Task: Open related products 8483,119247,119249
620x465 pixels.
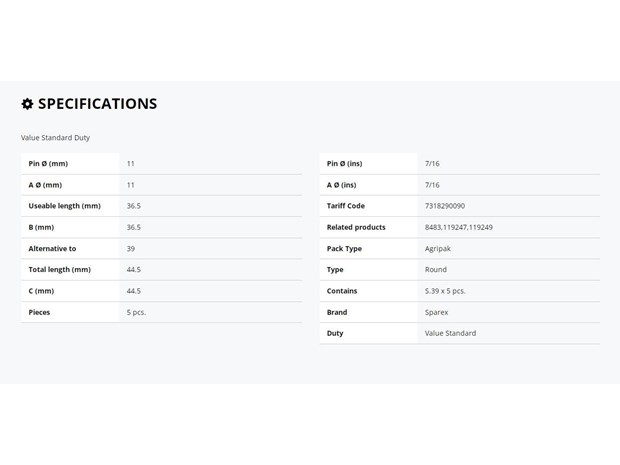Action: coord(459,227)
